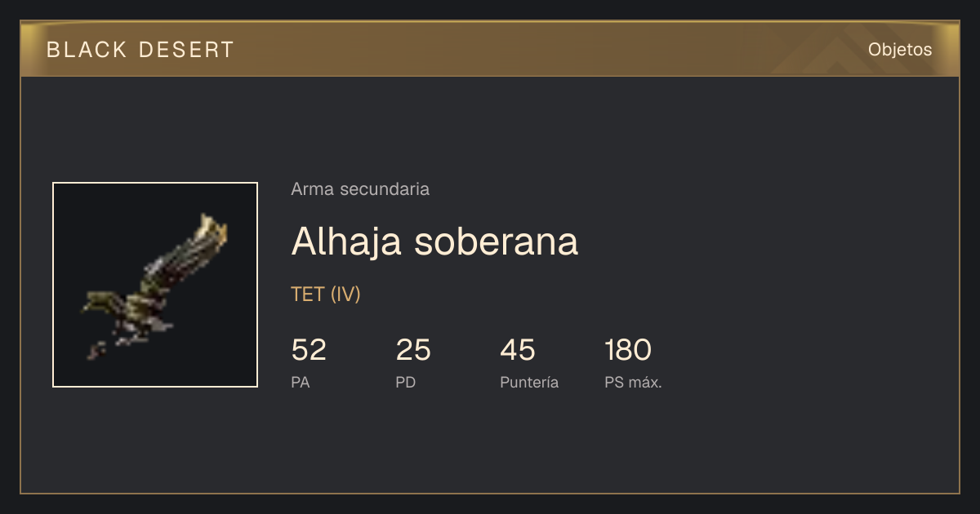
Task: Click empty card area below the stats
Action: click(x=490, y=445)
